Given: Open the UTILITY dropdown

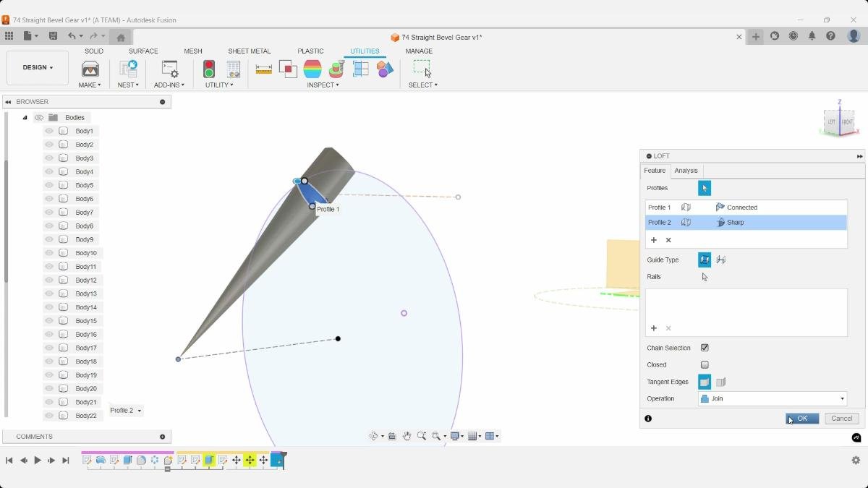Looking at the screenshot, I should [x=219, y=85].
